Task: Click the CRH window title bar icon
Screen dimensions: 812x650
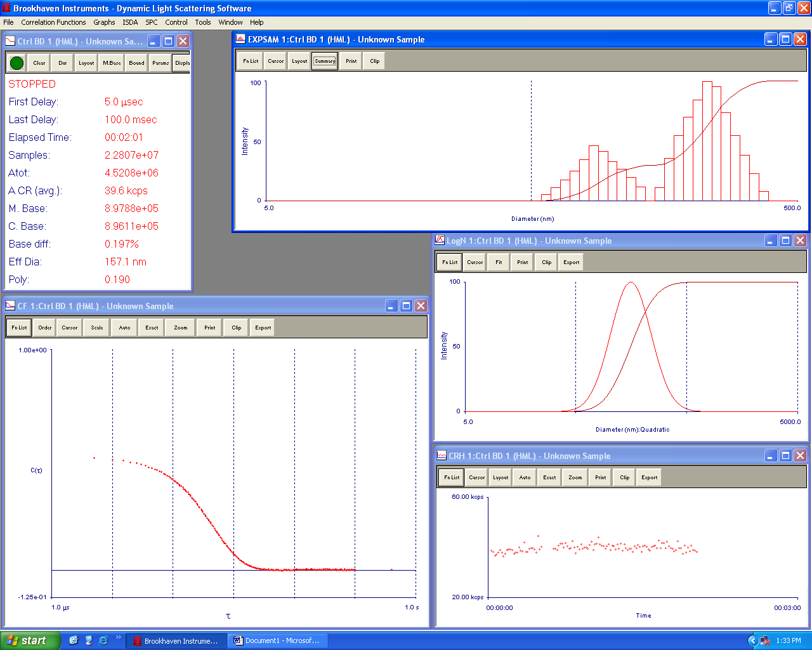Action: point(442,456)
